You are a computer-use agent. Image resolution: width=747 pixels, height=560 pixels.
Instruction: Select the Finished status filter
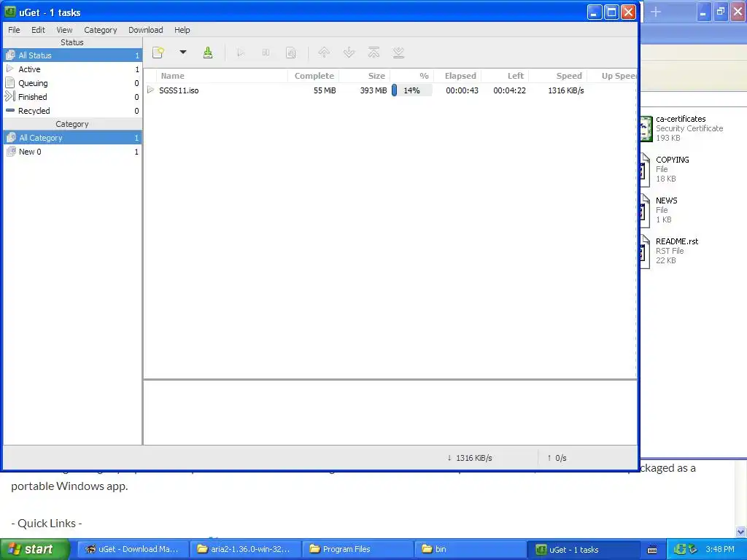(x=72, y=97)
